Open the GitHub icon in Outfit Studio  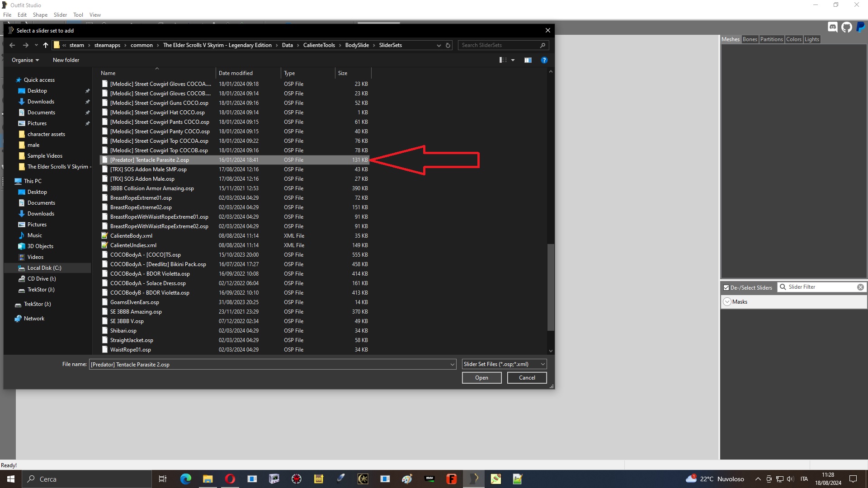[847, 27]
